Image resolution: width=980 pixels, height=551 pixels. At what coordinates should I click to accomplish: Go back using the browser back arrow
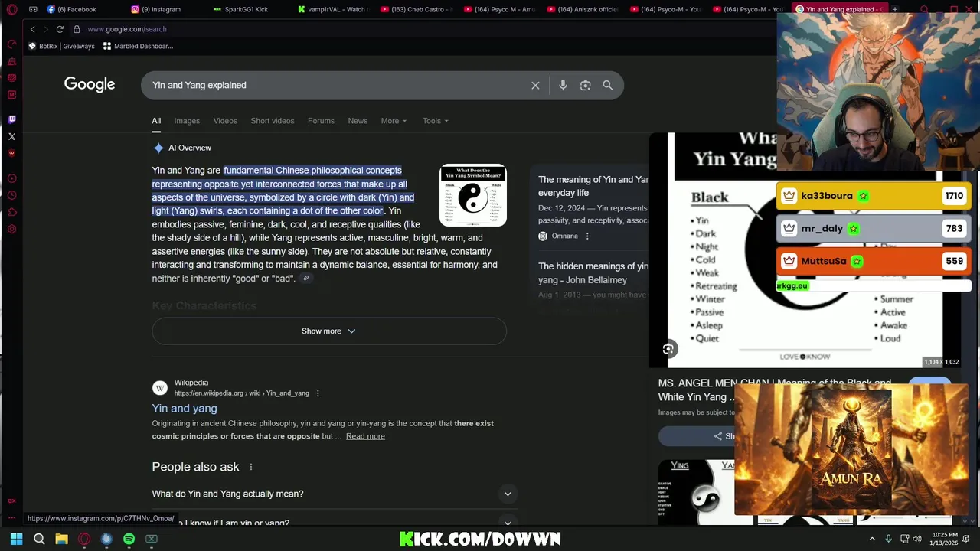tap(32, 29)
